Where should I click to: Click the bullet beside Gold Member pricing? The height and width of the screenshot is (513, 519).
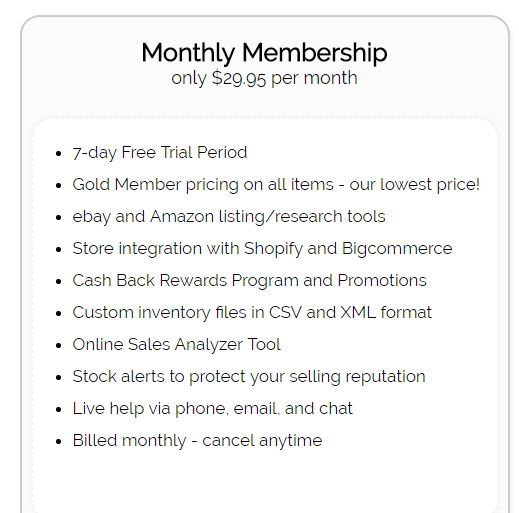(x=59, y=186)
